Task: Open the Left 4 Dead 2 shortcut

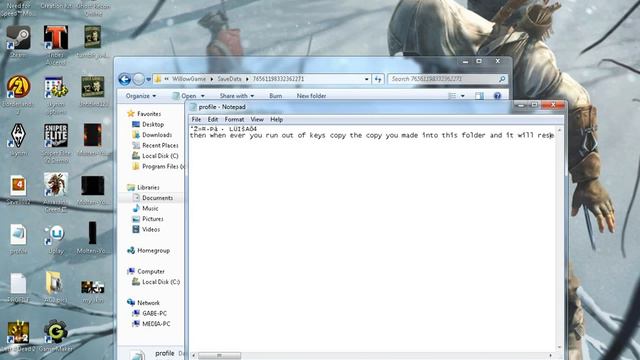Action: coord(18,336)
